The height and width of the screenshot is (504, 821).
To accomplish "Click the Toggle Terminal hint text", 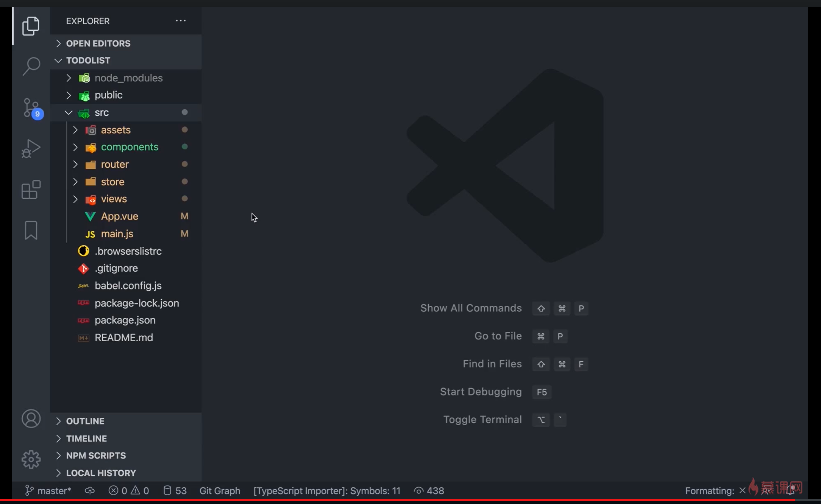I will pos(482,420).
